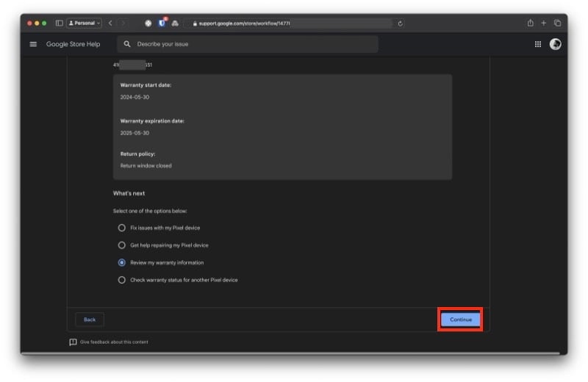The image size is (588, 382).
Task: Select Fix issues with my Pixel device
Action: (121, 228)
